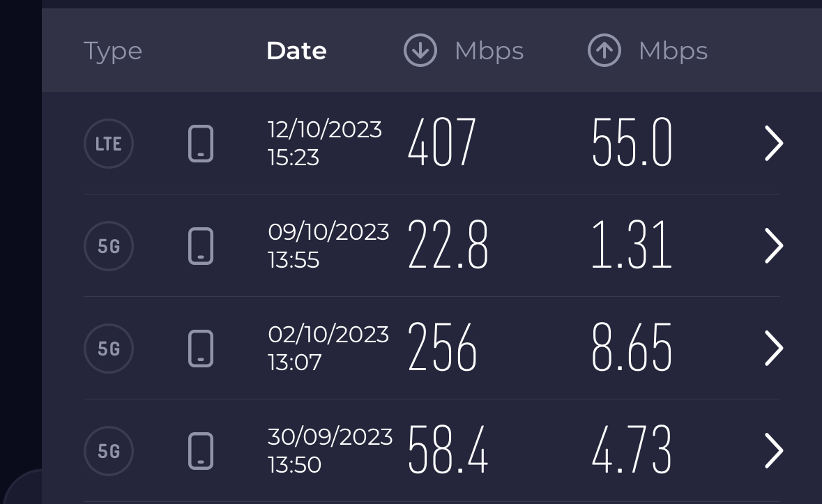Click the download arrow icon in header
Viewport: 822px width, 504px height.
click(x=420, y=50)
